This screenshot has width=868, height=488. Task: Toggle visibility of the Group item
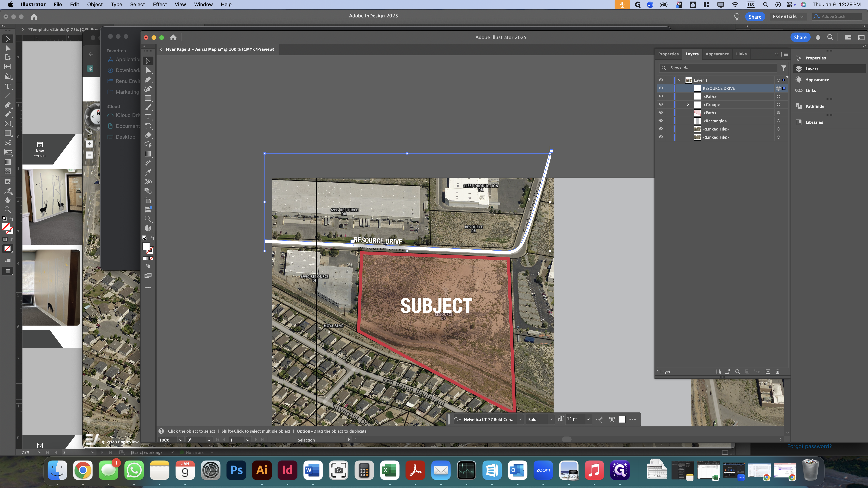[661, 104]
